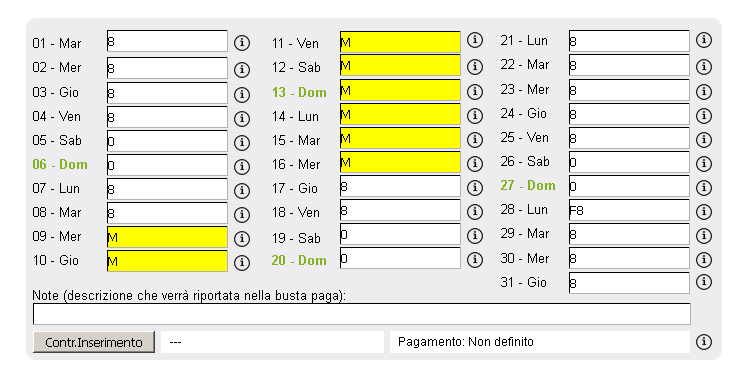Open info icon beside 24 - Gio

(704, 115)
